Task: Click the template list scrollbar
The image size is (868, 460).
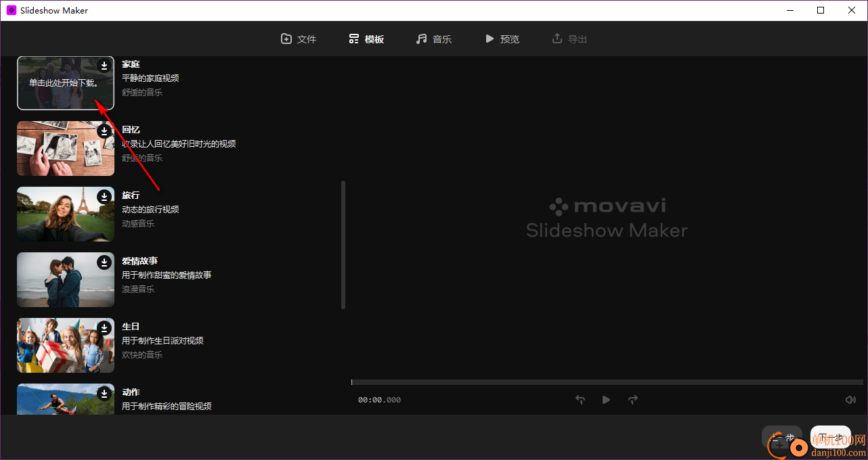Action: [x=343, y=244]
